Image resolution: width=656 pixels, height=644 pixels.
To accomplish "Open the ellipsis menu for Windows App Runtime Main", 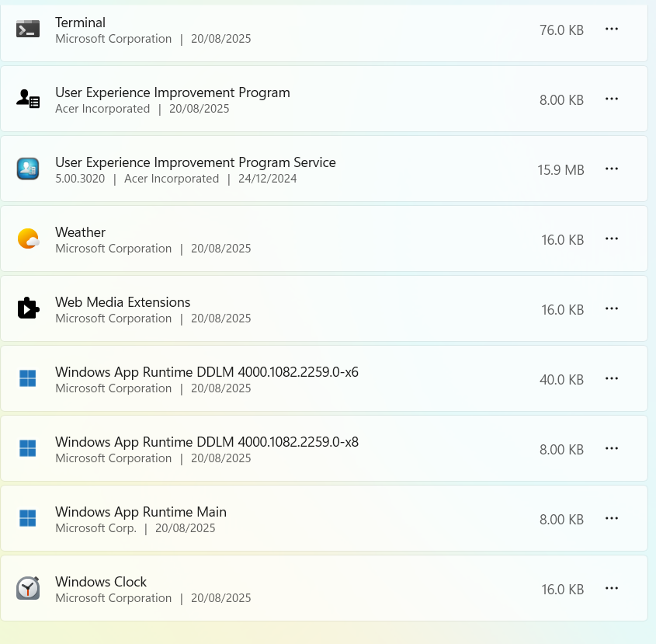I will [x=612, y=518].
